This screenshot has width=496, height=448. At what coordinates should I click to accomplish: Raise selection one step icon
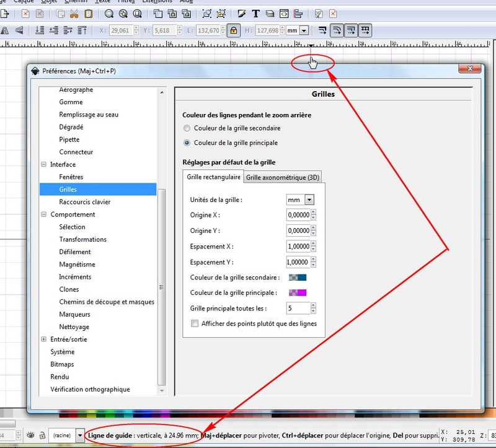tap(68, 30)
